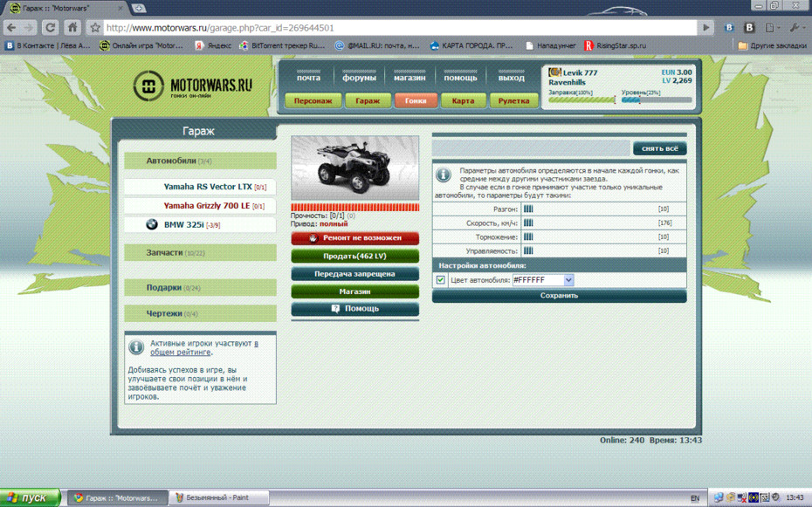Click the player avatar icon beside Levik 777

coord(554,72)
